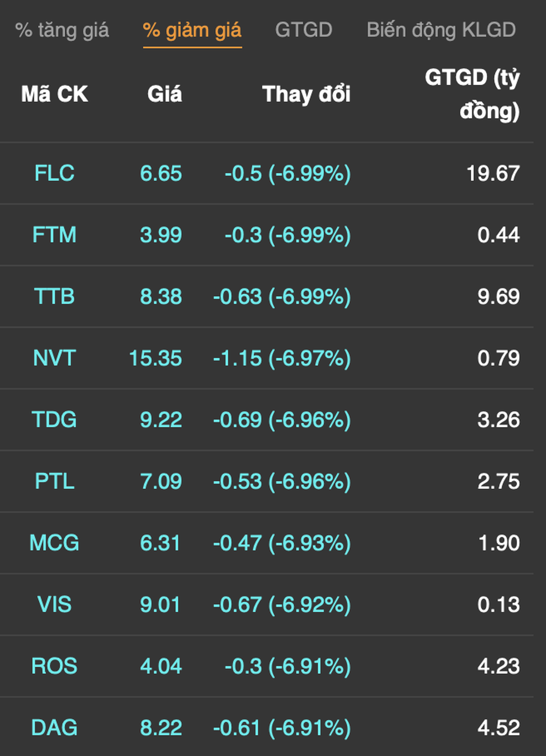
Task: Select FLC trading value 19.67
Action: tap(493, 173)
